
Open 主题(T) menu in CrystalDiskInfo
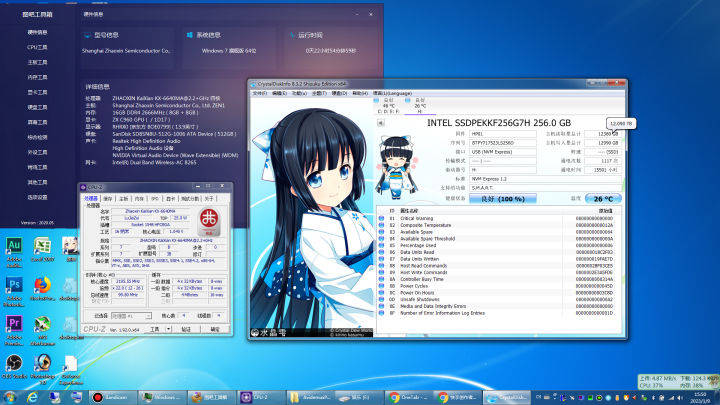(319, 93)
